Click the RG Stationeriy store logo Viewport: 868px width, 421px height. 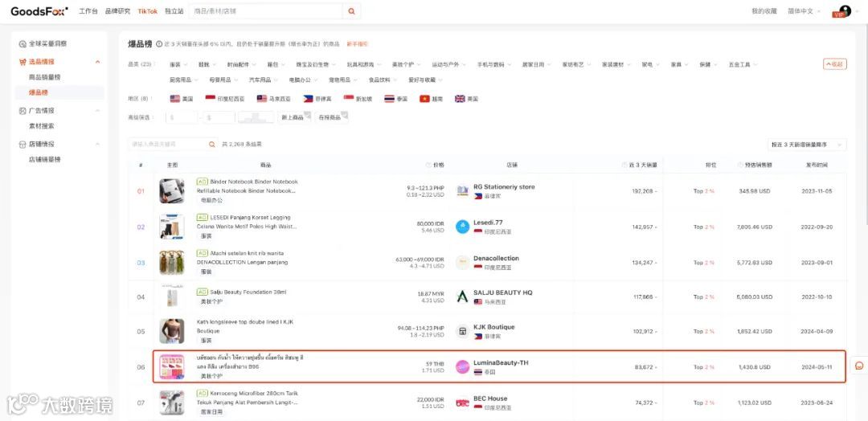coord(462,191)
